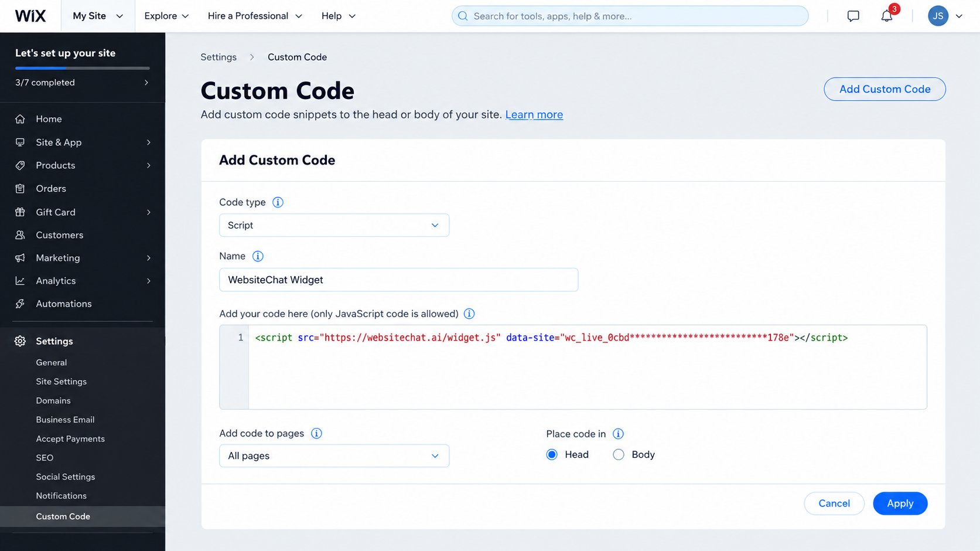The width and height of the screenshot is (980, 551).
Task: Expand the account menu chevron
Action: tap(959, 16)
